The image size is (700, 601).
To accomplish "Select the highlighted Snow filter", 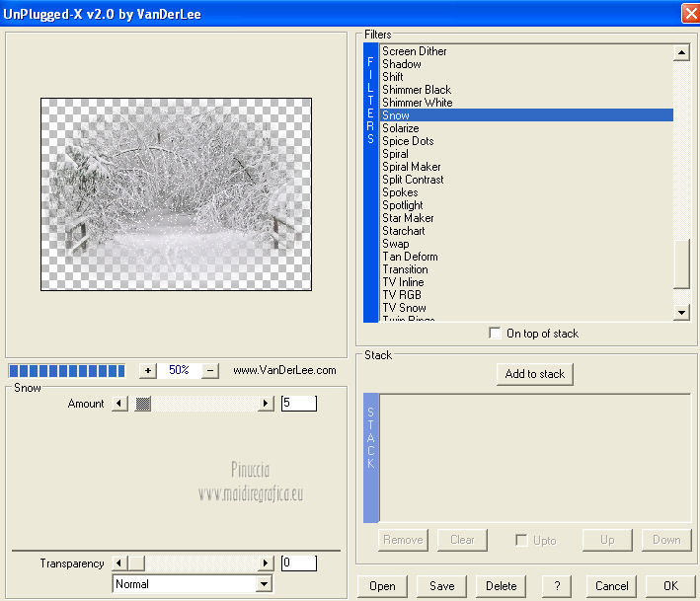I will click(x=526, y=115).
